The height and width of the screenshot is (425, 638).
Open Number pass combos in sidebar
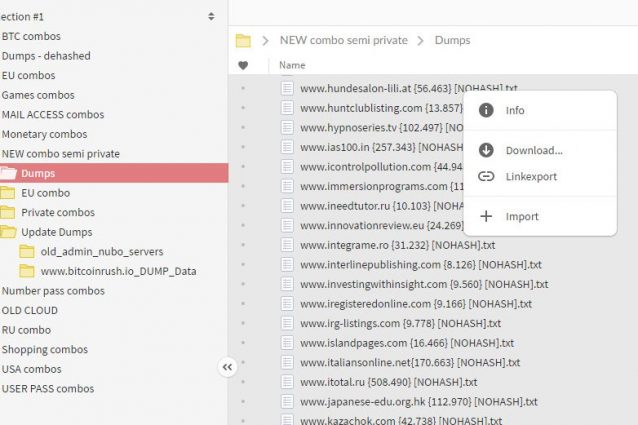[53, 291]
